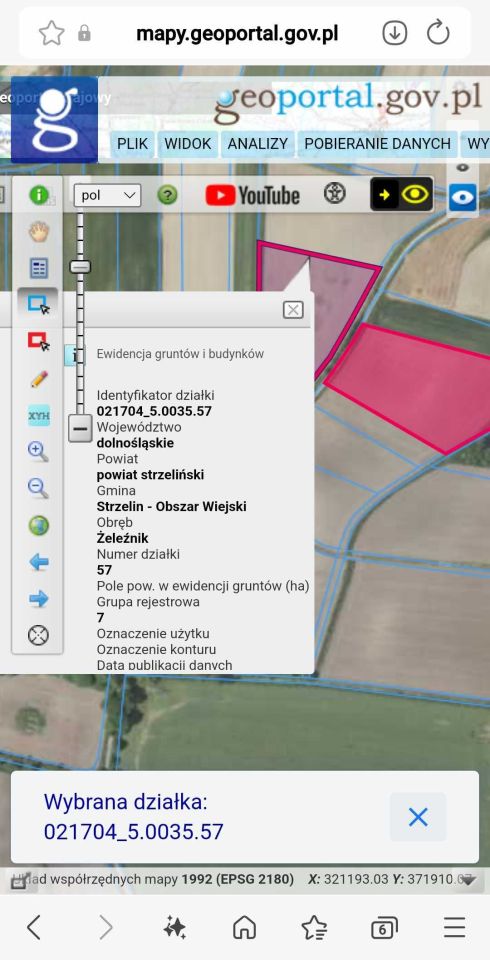Click the zoom slider minus button
This screenshot has width=490, height=960.
tap(80, 429)
